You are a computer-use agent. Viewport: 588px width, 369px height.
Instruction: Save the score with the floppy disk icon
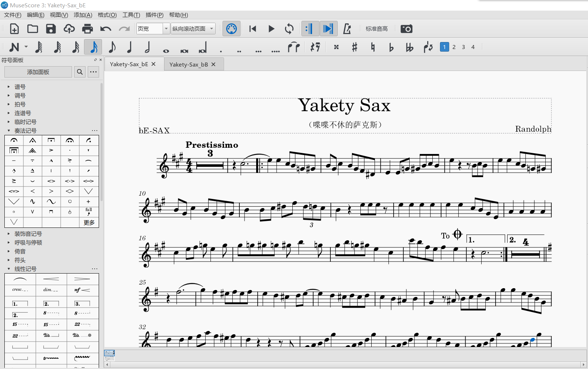pyautogui.click(x=51, y=29)
